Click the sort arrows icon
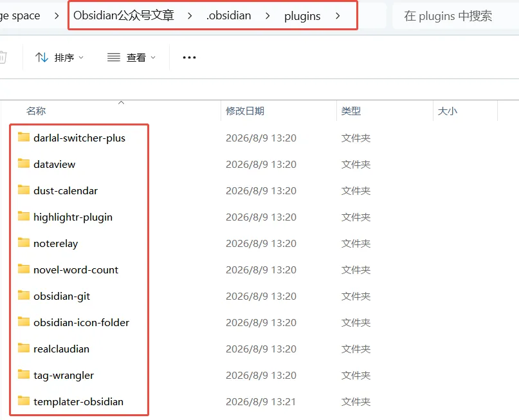Image resolution: width=519 pixels, height=420 pixels. point(42,58)
